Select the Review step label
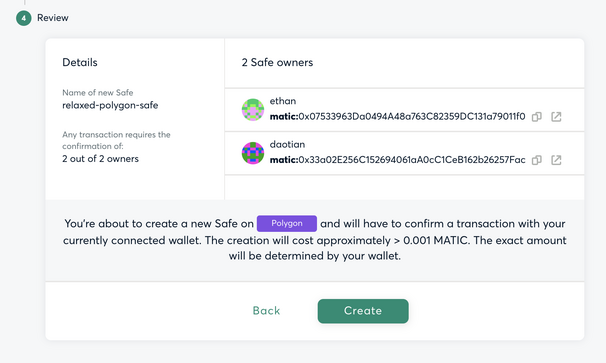 53,18
